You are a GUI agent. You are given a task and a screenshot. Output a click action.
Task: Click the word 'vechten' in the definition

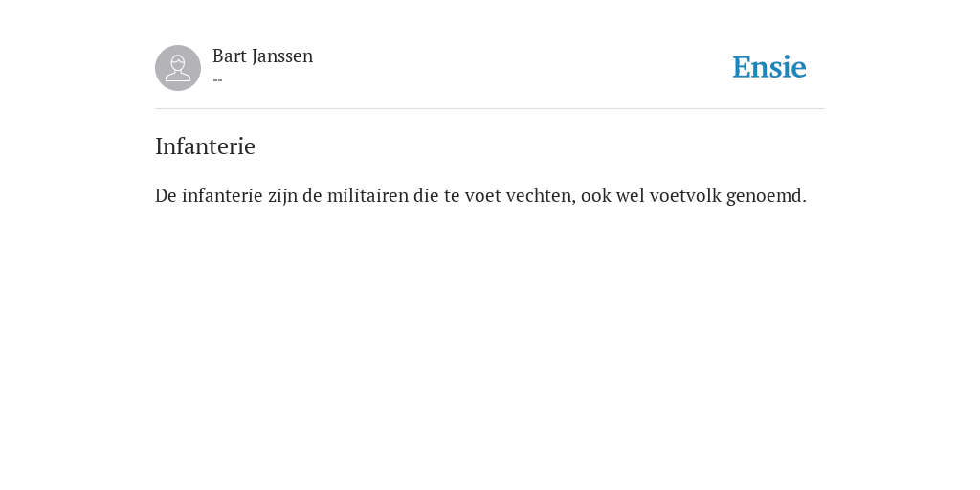point(538,195)
